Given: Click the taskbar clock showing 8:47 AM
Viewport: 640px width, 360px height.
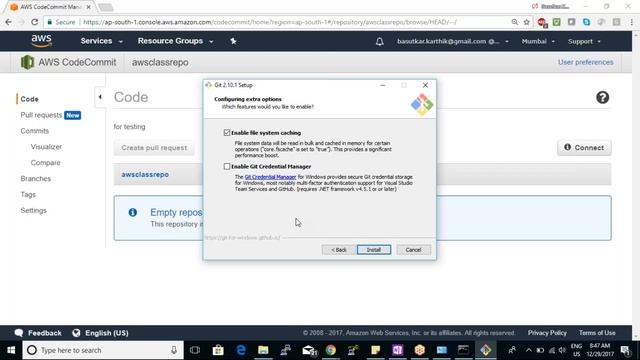Looking at the screenshot, I should point(600,350).
